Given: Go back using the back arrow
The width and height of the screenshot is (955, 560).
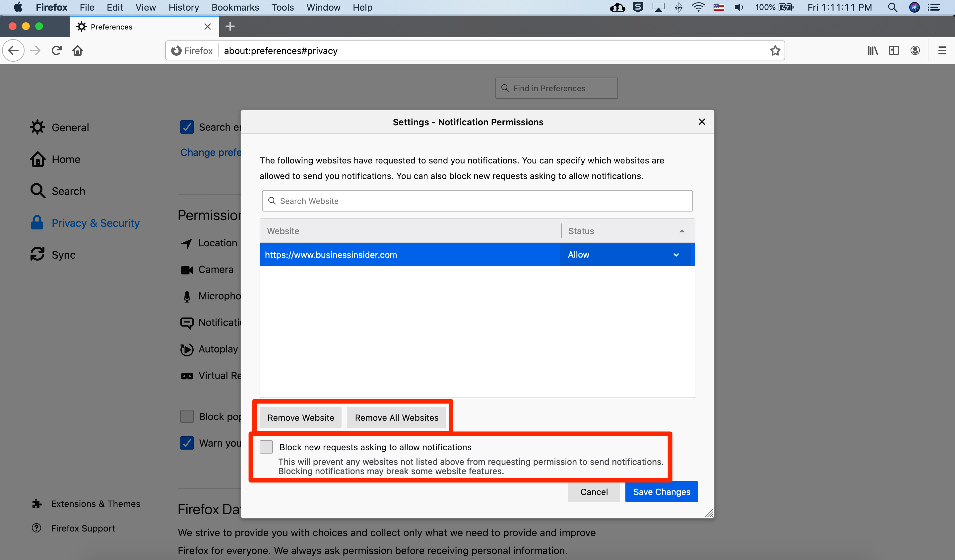Looking at the screenshot, I should pyautogui.click(x=13, y=50).
